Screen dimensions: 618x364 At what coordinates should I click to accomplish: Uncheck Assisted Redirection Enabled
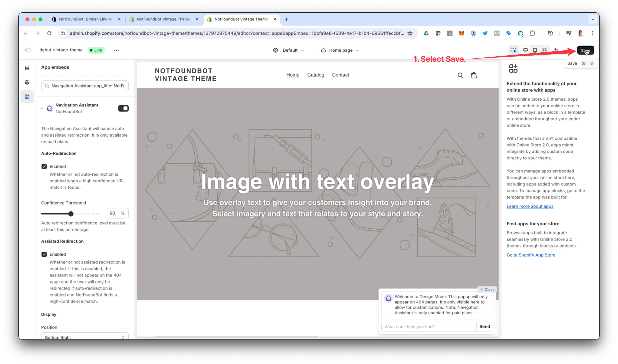44,254
